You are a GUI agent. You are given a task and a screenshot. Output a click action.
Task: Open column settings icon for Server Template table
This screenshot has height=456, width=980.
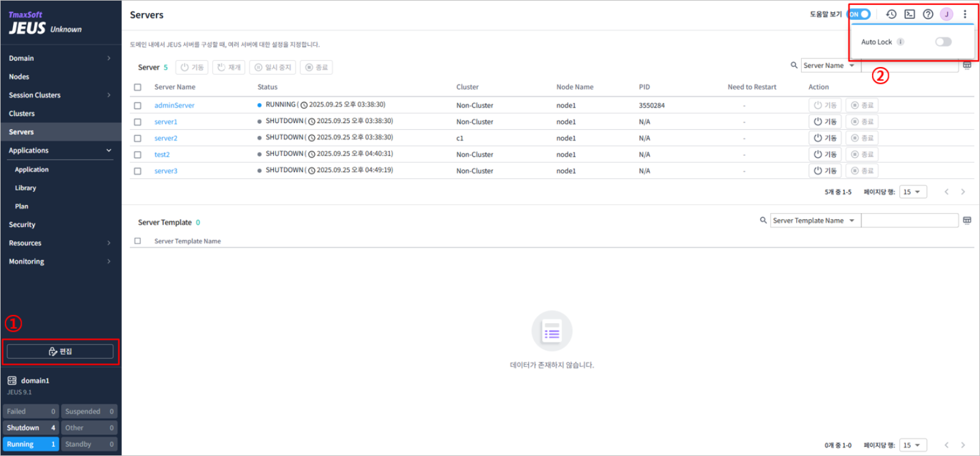967,221
